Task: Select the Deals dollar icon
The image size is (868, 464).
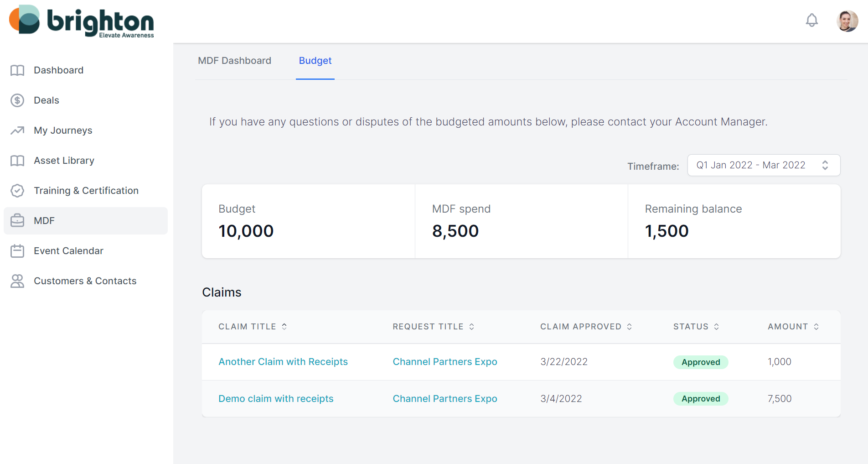Action: [x=17, y=100]
